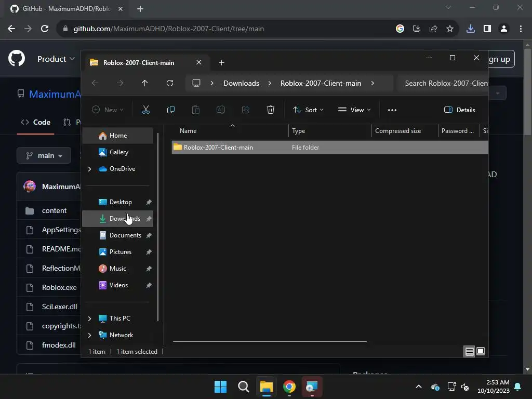Expand the This PC tree node
The width and height of the screenshot is (532, 399).
pos(89,318)
